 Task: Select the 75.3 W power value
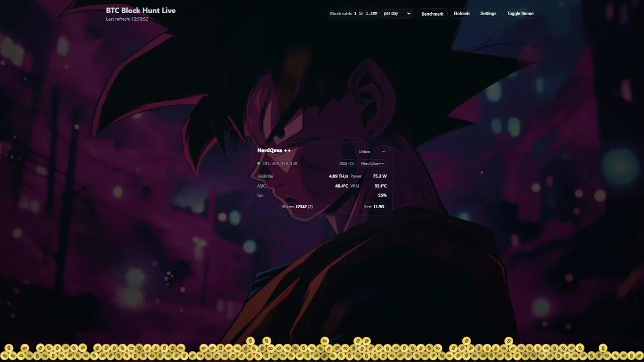[379, 176]
